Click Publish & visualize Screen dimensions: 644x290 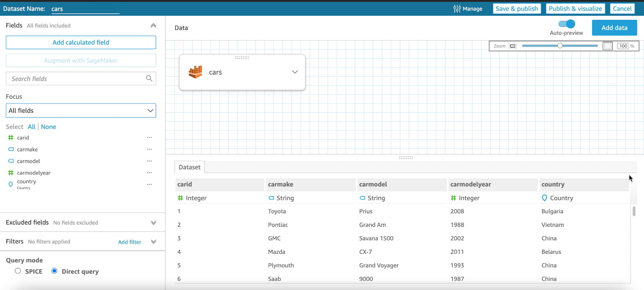click(576, 9)
